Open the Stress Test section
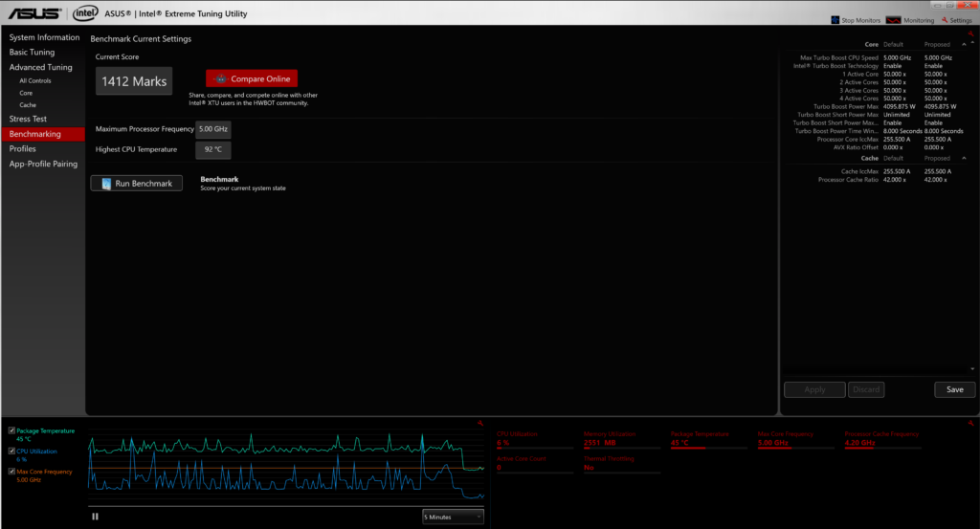Image resolution: width=980 pixels, height=529 pixels. tap(28, 119)
